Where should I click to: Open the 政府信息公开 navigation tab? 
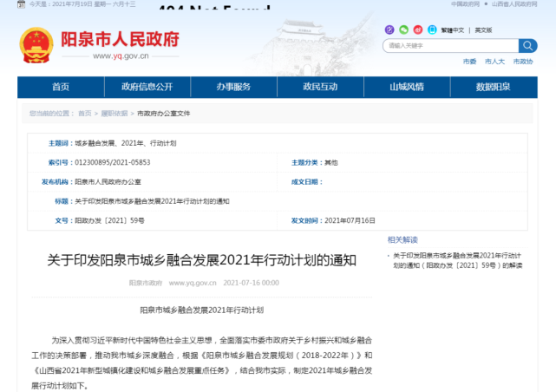click(147, 87)
